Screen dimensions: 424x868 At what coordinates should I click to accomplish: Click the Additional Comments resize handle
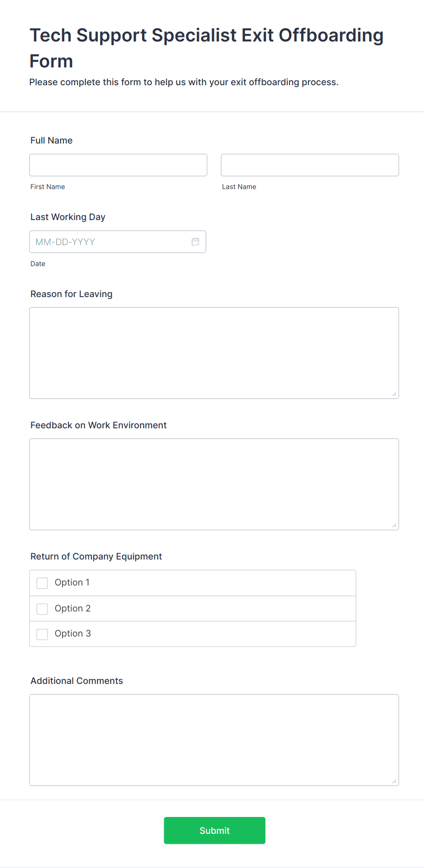[x=394, y=781]
